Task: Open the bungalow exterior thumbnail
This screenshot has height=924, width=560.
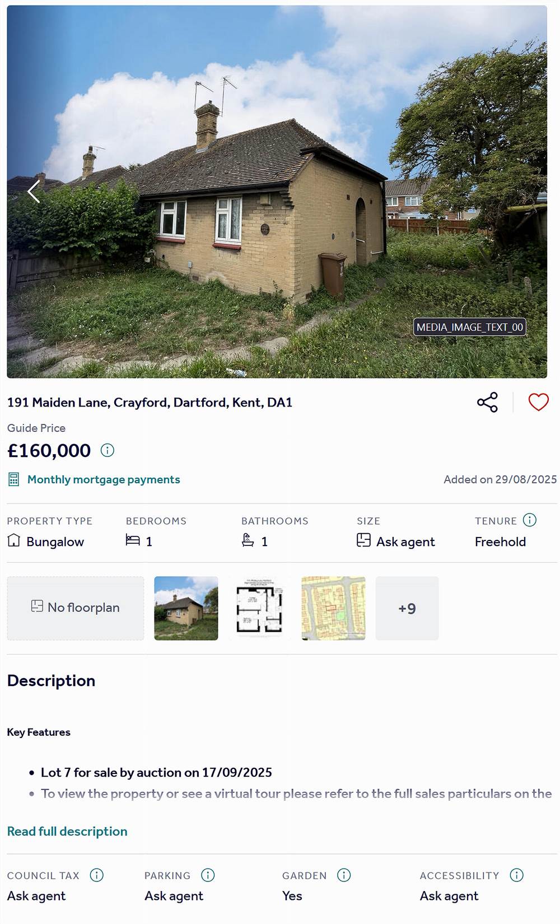Action: coord(186,608)
